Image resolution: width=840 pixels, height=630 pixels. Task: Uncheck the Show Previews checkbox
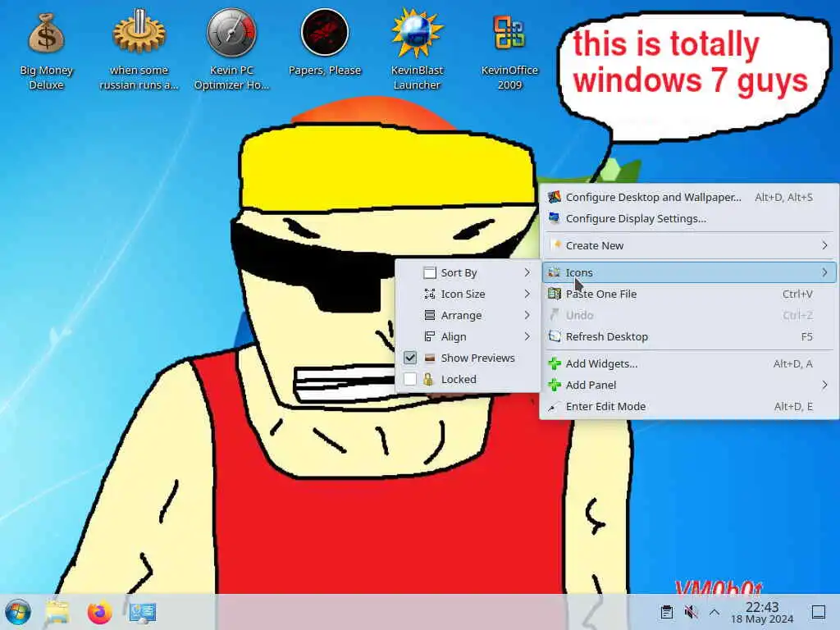[410, 358]
